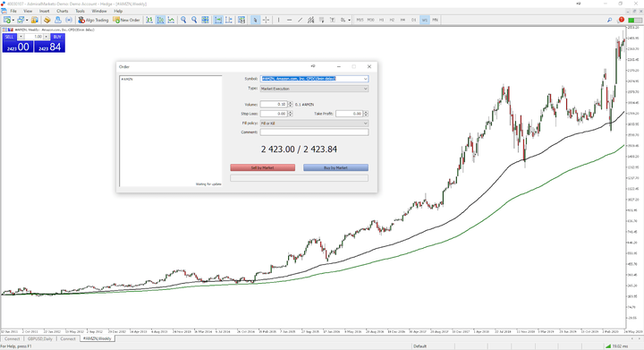
Task: Zoom out using the minus magnifier icon
Action: tap(194, 20)
